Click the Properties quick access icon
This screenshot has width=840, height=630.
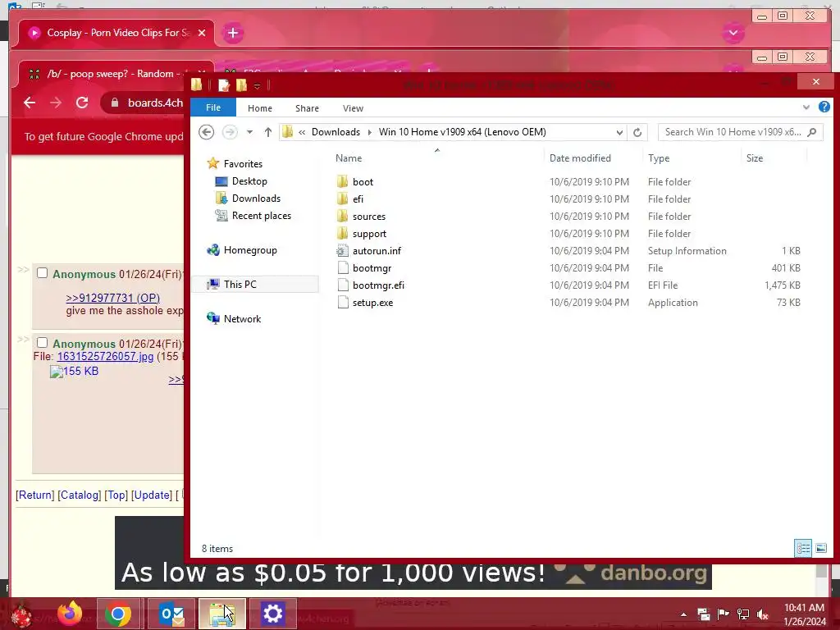point(224,84)
